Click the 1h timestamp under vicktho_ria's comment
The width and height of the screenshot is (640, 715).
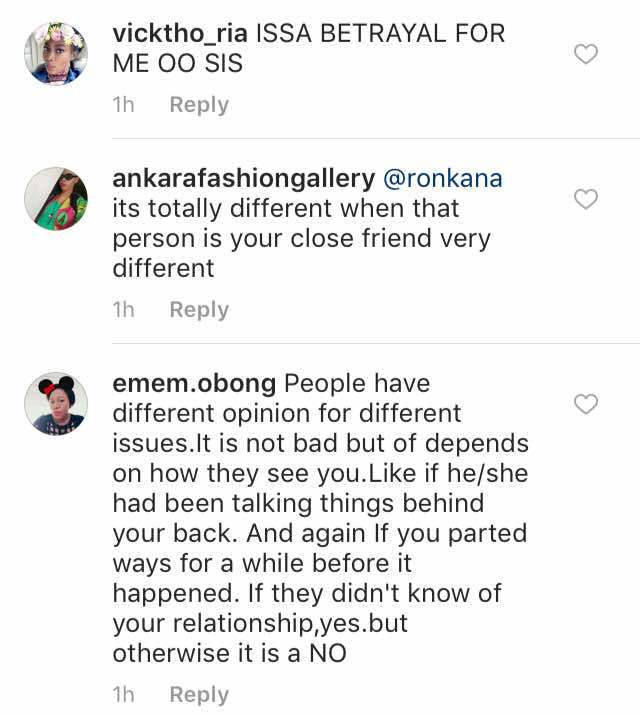(124, 105)
